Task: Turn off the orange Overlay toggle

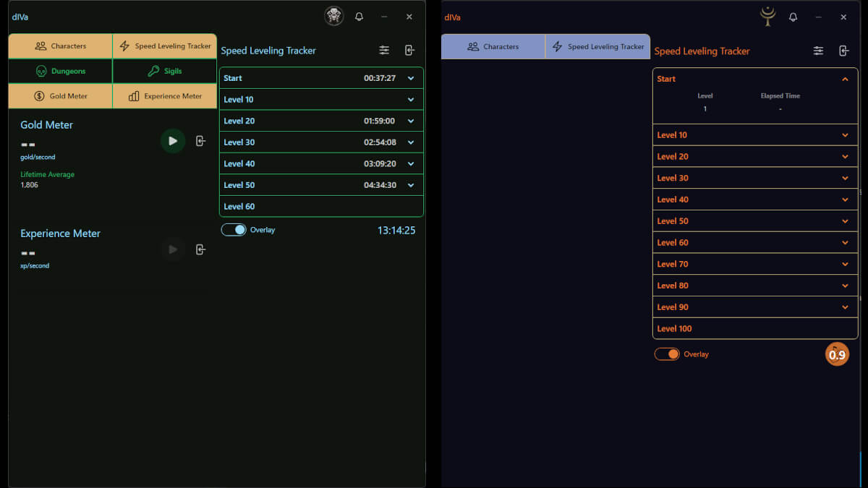Action: click(x=667, y=354)
